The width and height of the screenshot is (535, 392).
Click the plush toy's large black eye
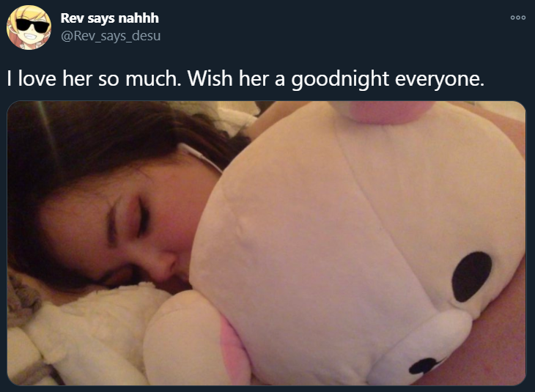point(471,277)
